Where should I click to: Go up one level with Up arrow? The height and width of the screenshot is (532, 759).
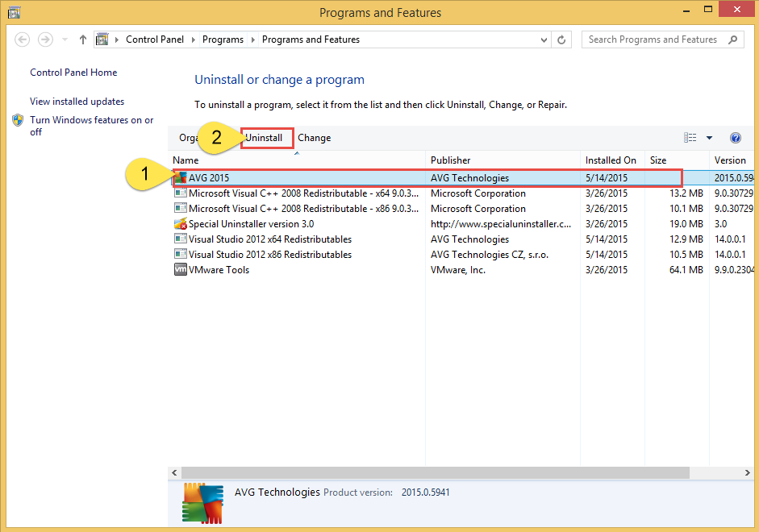(x=83, y=39)
